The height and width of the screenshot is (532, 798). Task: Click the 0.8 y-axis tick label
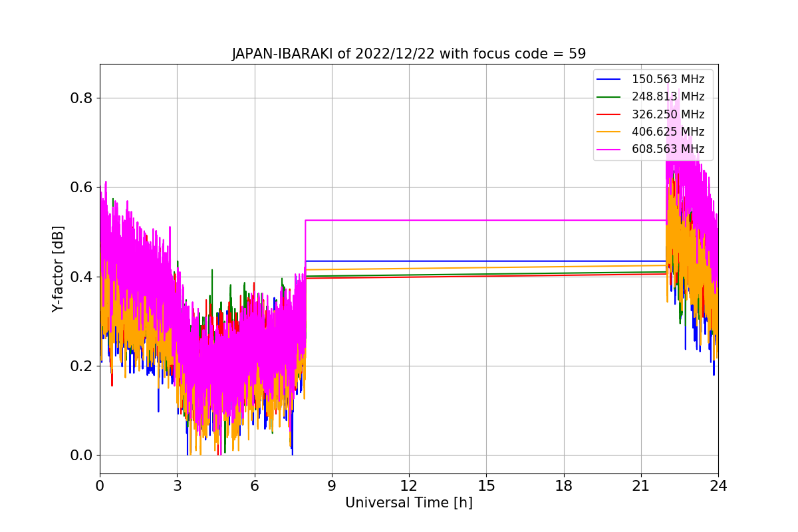click(81, 98)
